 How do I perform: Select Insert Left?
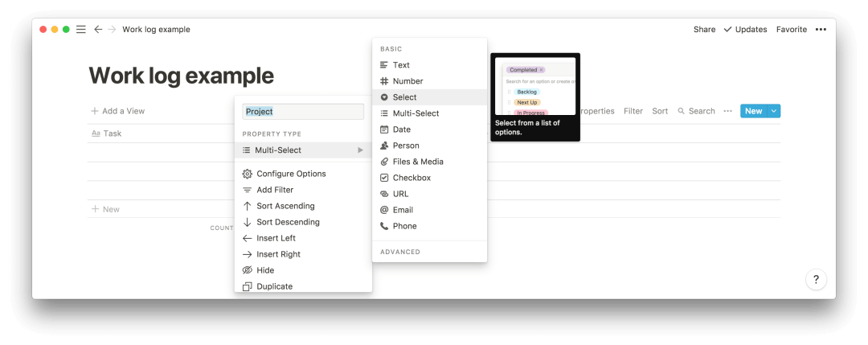click(303, 238)
